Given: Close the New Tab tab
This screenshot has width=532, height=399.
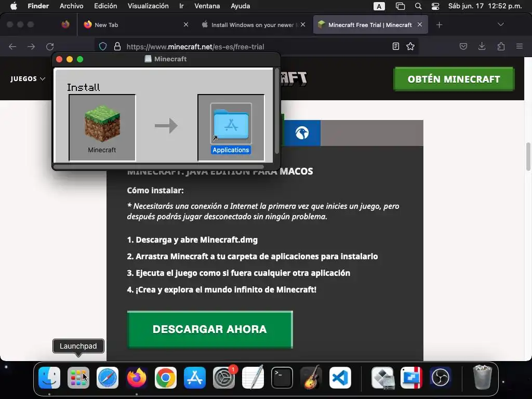Looking at the screenshot, I should tap(186, 24).
